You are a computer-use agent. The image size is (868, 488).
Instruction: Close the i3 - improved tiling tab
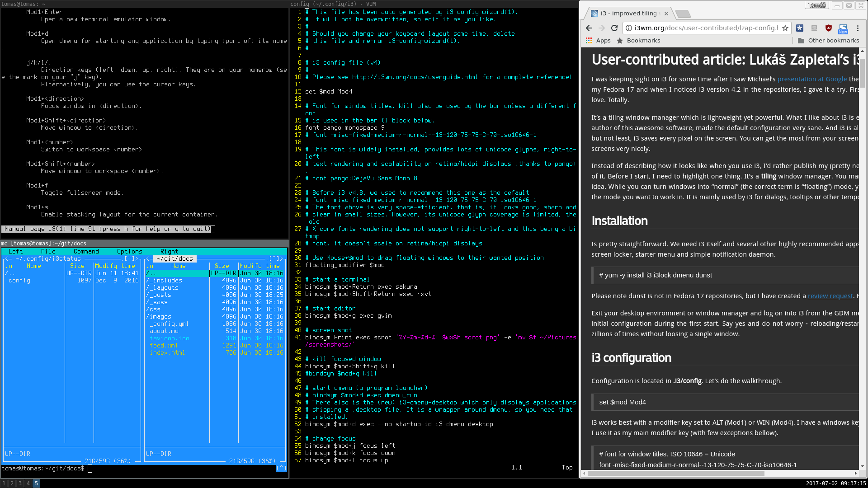pyautogui.click(x=666, y=14)
